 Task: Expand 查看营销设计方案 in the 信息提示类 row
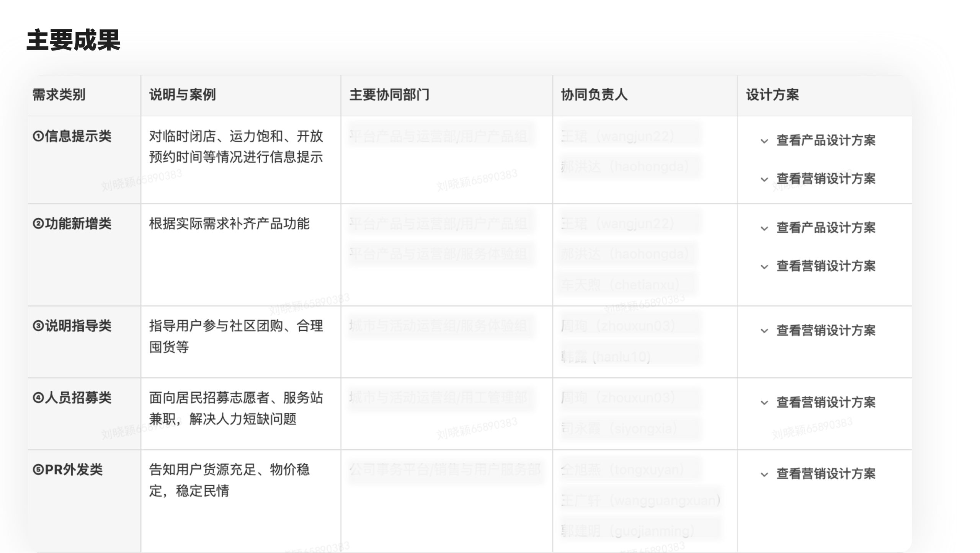tap(818, 179)
